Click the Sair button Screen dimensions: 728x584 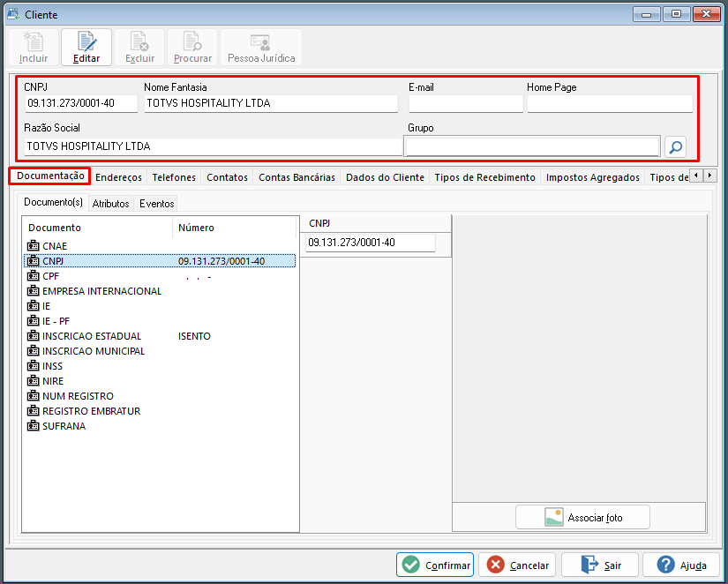[600, 565]
